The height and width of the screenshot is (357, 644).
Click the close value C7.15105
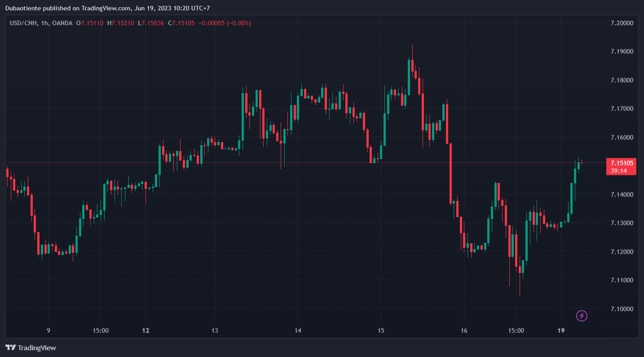point(181,23)
